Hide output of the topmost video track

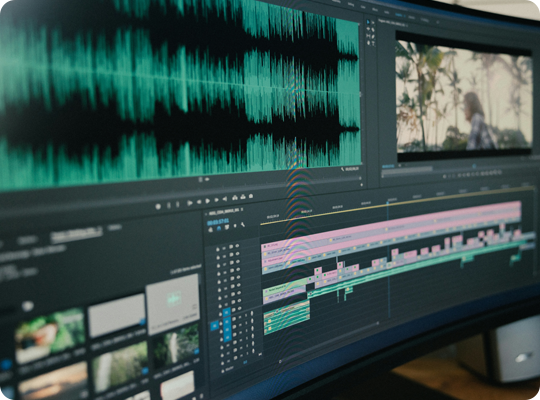click(237, 245)
